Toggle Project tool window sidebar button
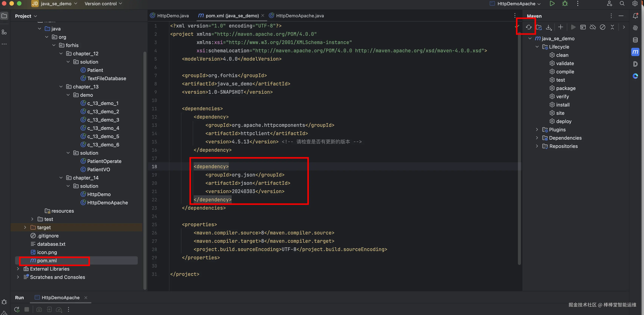 click(x=4, y=16)
